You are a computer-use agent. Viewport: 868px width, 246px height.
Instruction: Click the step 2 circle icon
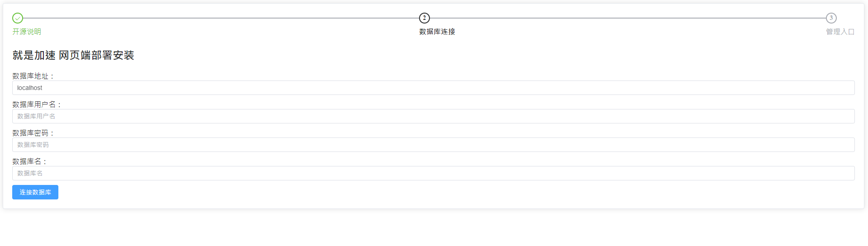424,18
